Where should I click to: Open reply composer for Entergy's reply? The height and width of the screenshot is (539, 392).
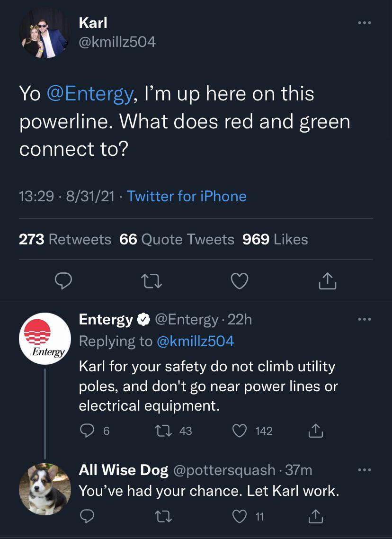pyautogui.click(x=87, y=431)
